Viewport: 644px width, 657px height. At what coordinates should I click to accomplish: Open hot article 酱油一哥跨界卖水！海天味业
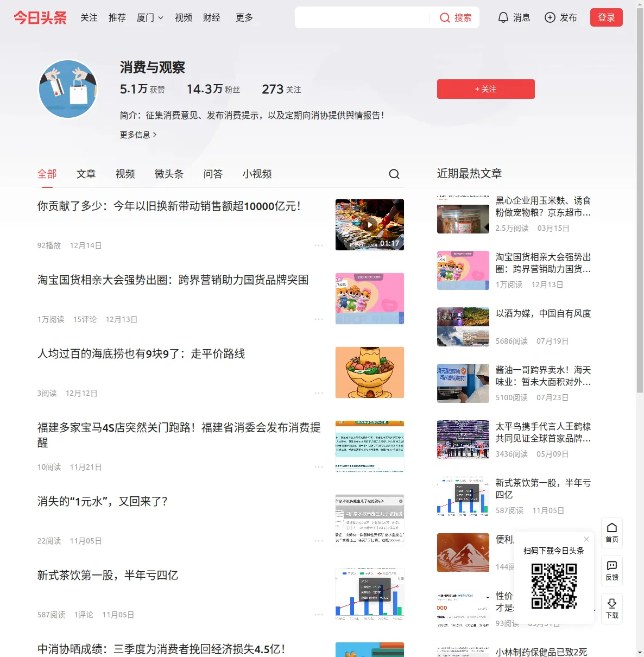click(x=544, y=376)
